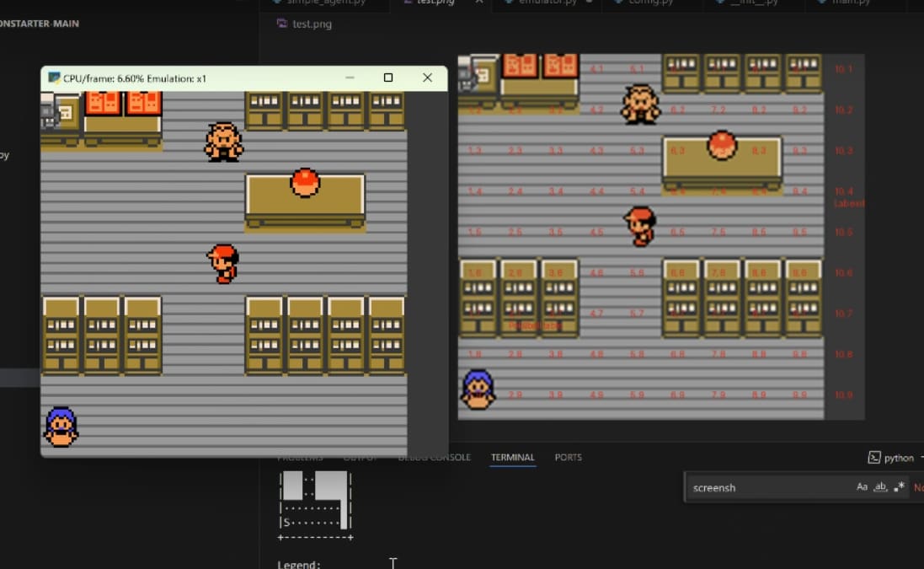Select the python terminal label
The width and height of the screenshot is (924, 569).
click(x=899, y=458)
